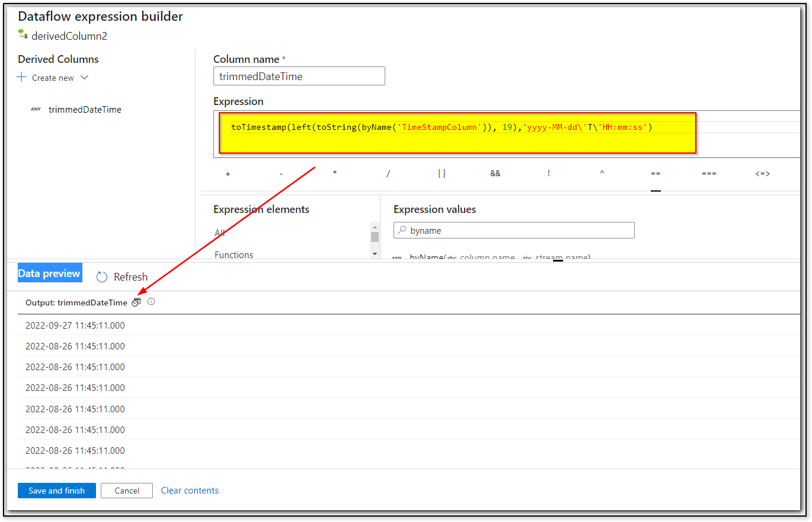Click the equality == operator

(x=656, y=173)
